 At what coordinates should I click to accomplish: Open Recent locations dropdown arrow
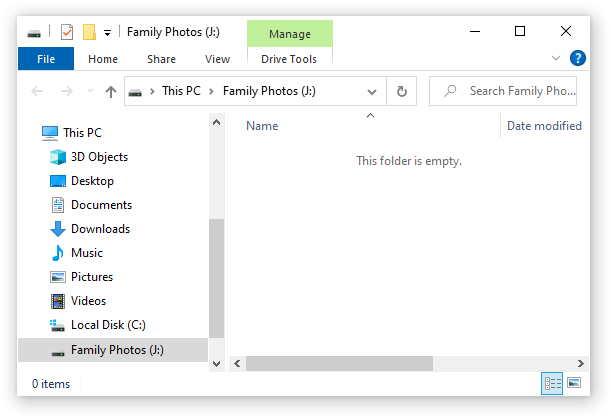point(90,91)
